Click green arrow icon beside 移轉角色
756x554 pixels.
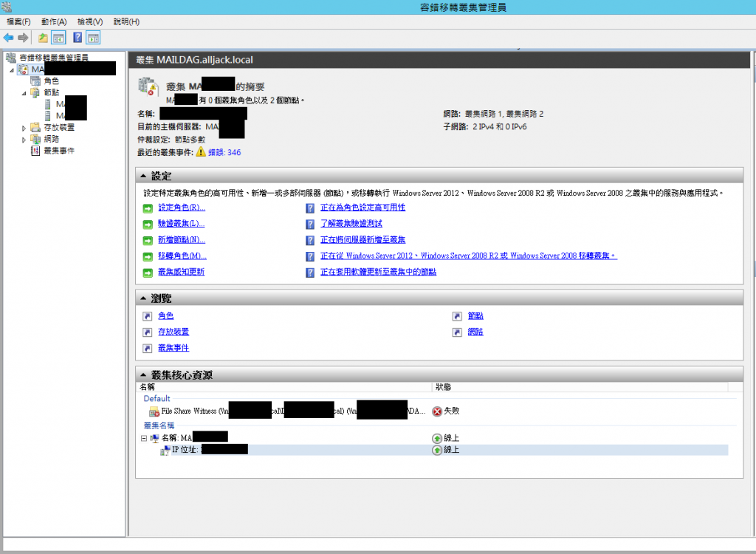148,257
